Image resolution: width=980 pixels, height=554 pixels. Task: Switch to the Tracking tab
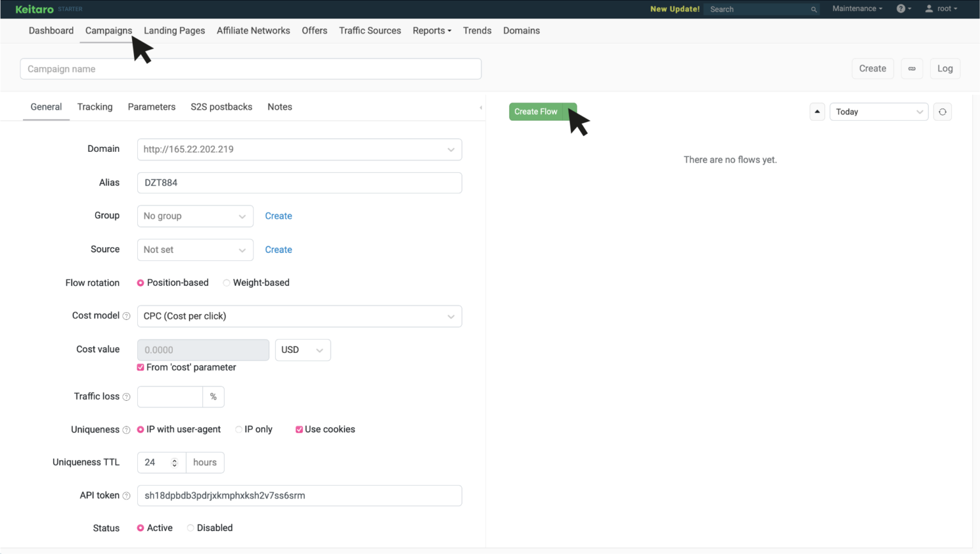coord(94,107)
